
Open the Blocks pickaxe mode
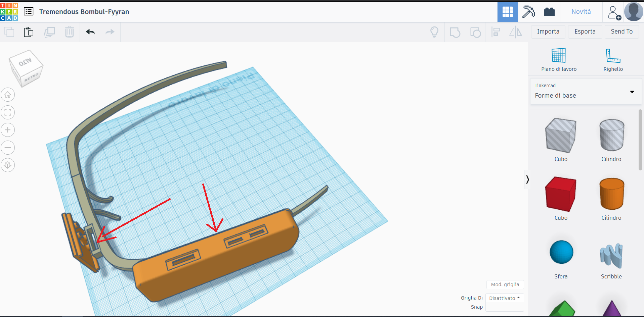point(528,12)
